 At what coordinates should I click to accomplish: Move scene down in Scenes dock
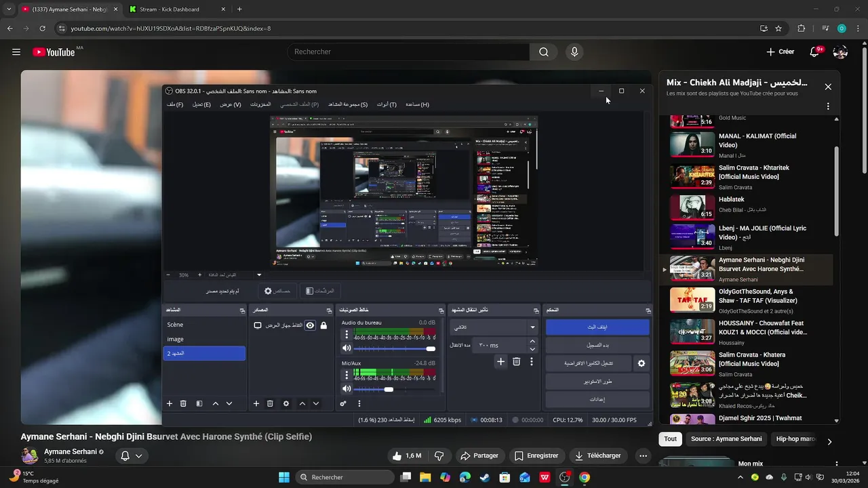[229, 403]
